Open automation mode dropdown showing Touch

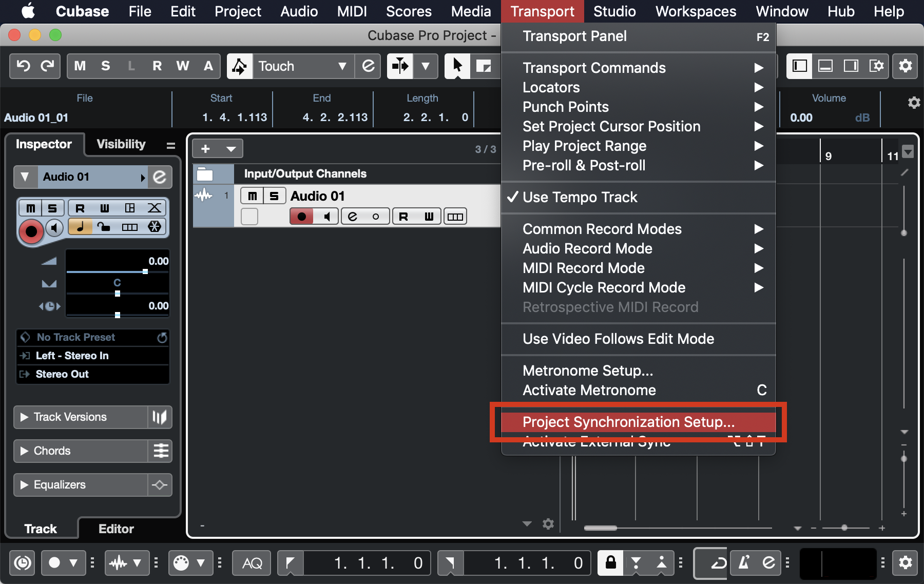303,66
